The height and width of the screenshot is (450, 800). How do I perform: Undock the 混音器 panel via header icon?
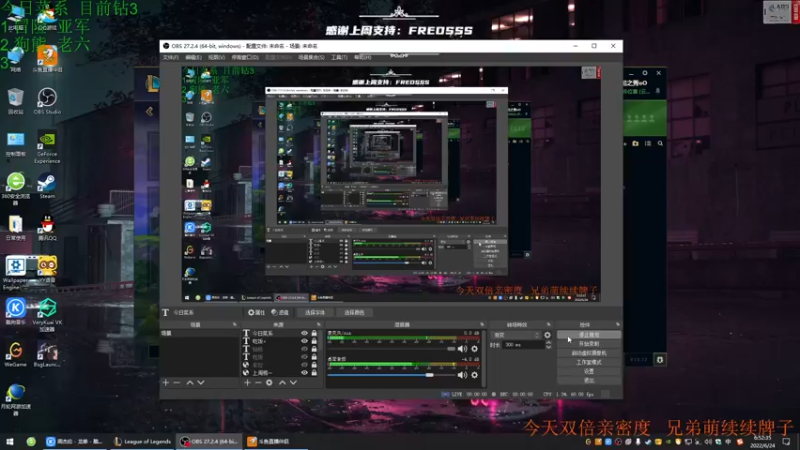pos(482,324)
